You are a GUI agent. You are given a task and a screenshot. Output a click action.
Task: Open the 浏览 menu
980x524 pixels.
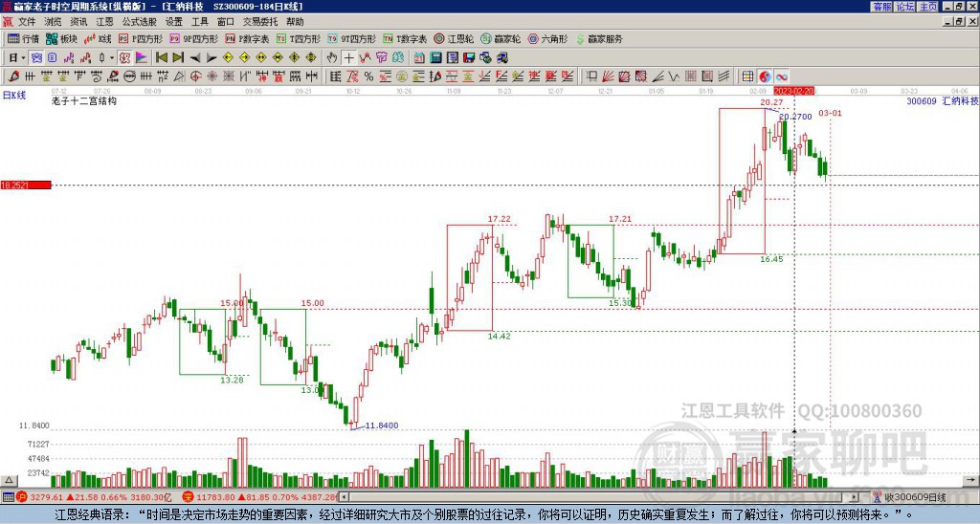54,22
